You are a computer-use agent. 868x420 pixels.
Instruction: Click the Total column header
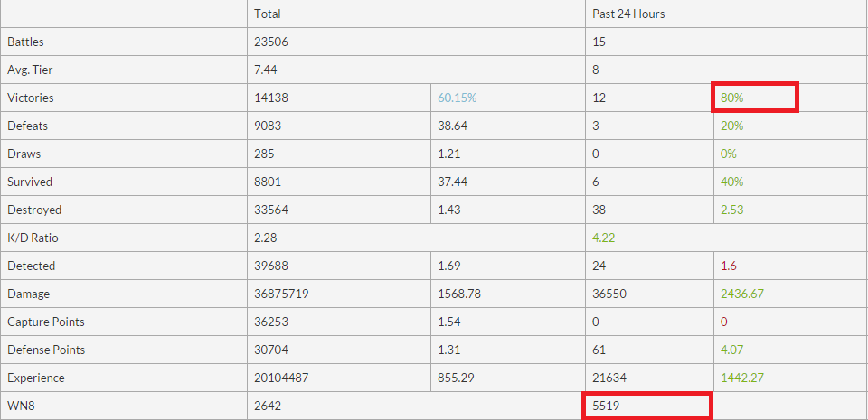(267, 14)
